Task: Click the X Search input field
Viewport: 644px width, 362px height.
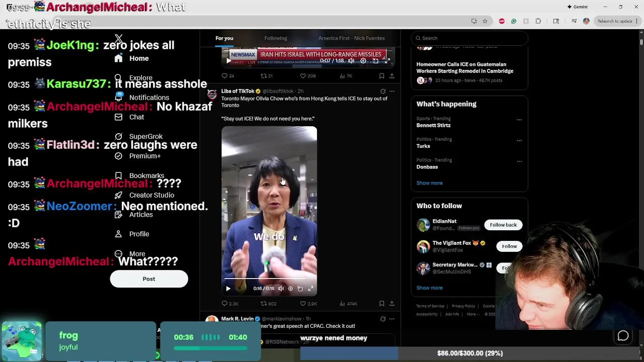Action: (469, 38)
